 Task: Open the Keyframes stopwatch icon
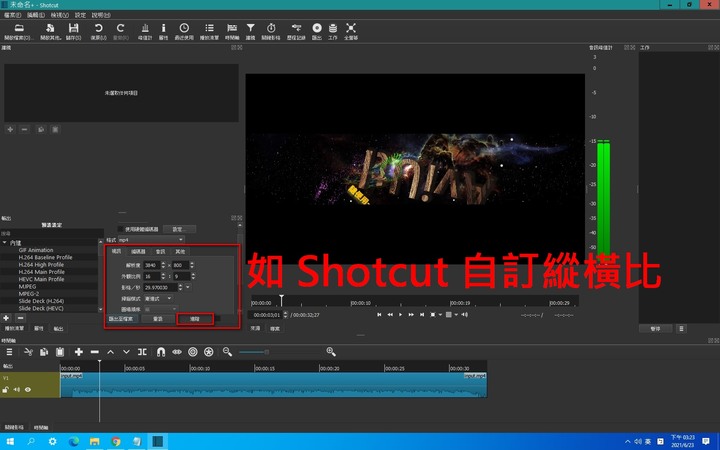click(x=271, y=32)
